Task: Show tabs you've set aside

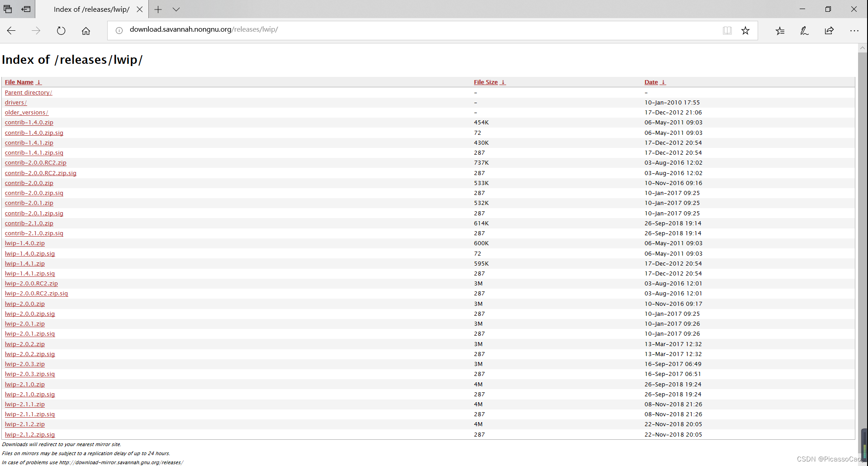Action: click(x=8, y=9)
